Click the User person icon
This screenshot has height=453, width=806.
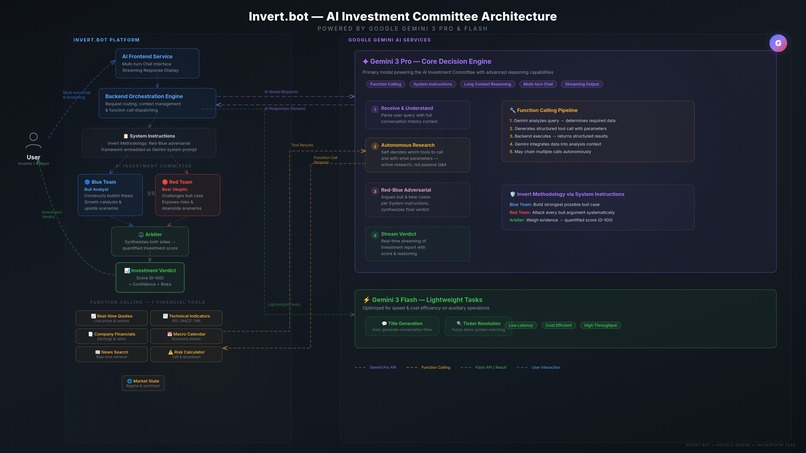click(x=33, y=140)
